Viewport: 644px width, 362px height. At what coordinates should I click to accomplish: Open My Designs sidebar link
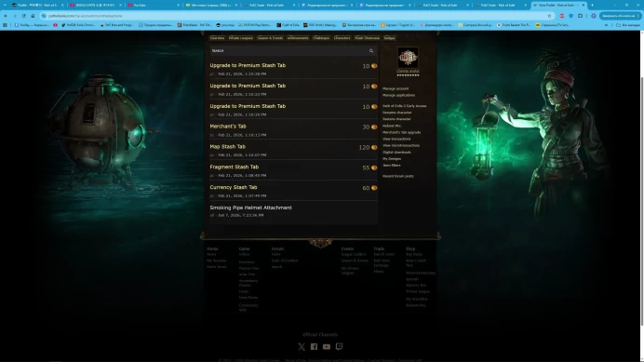[x=392, y=158]
